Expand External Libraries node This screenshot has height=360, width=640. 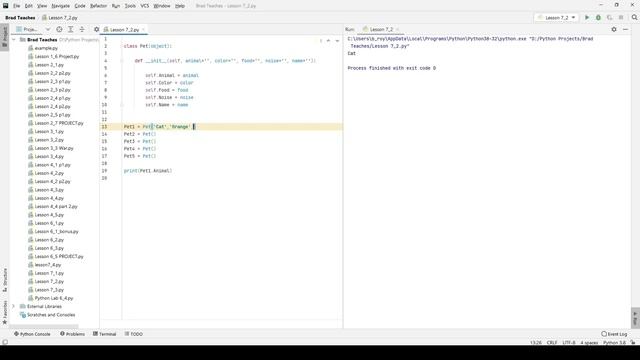point(14,306)
